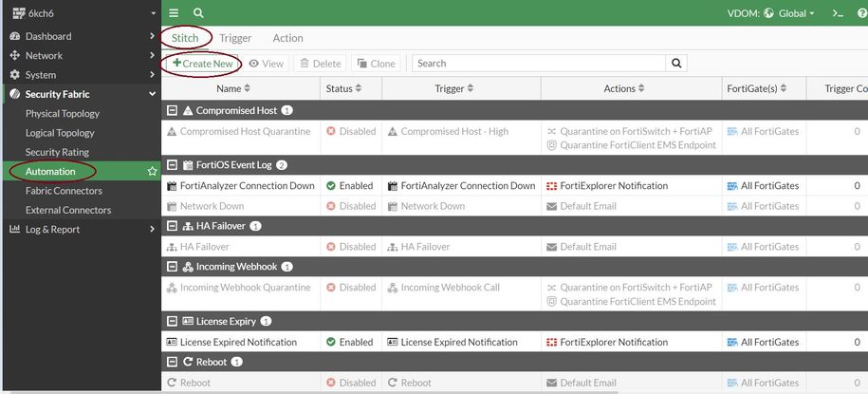Expand the Log & Report chevron
Viewport: 868px width, 394px height.
coord(152,230)
